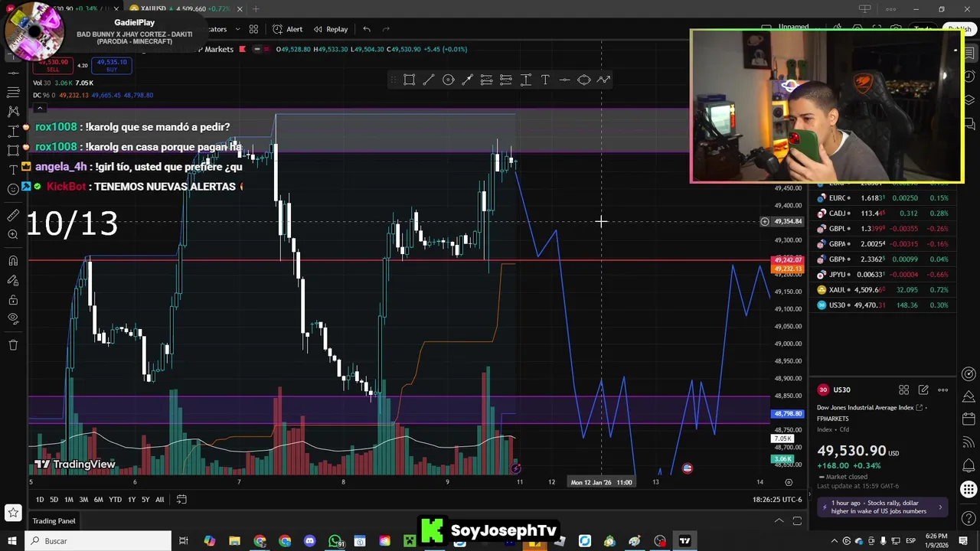Open the calendar icon on the right sidebar
980x551 pixels.
tap(969, 419)
